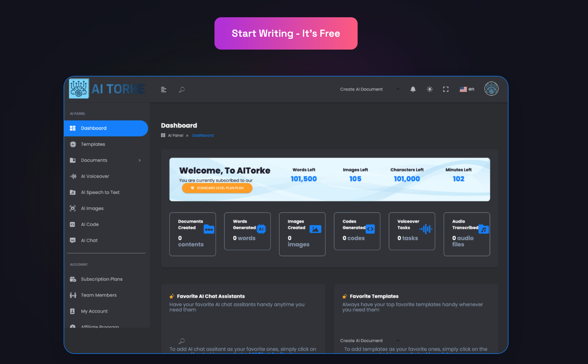Collapse the sidebar with the hamburger icon

coord(163,89)
